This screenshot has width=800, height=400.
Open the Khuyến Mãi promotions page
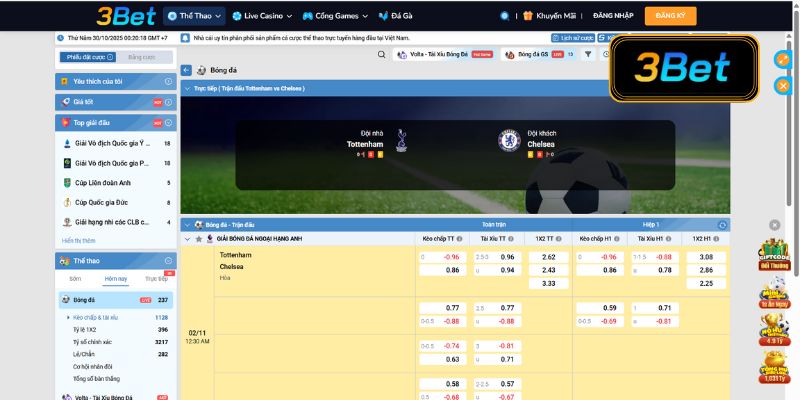[x=549, y=16]
